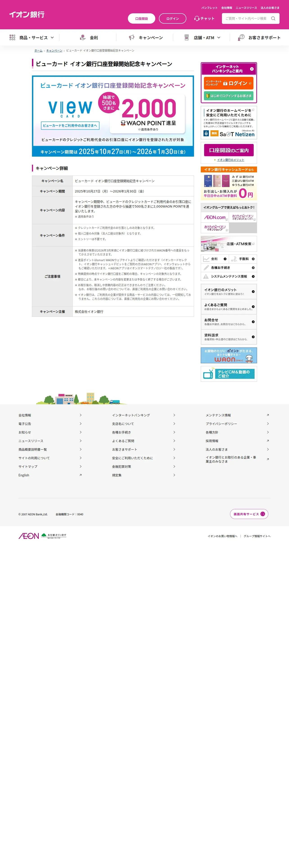Click the 手数料 coins icon in sidebar

(x=234, y=259)
